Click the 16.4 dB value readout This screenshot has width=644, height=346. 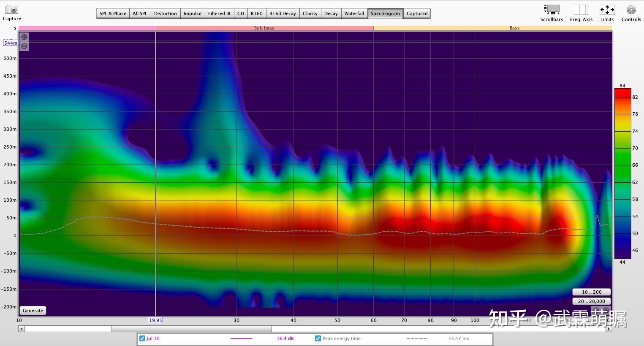(x=285, y=338)
